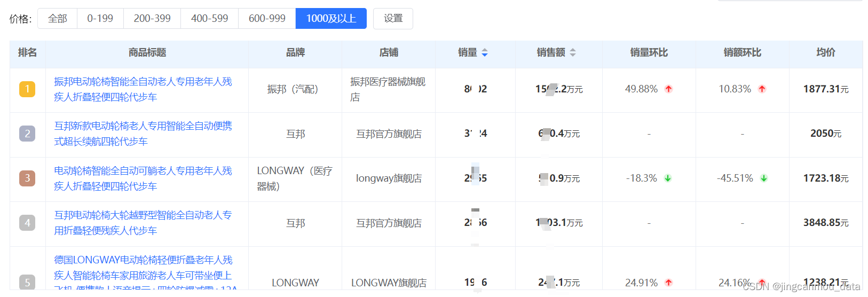Click the 排名 column header

(x=27, y=52)
